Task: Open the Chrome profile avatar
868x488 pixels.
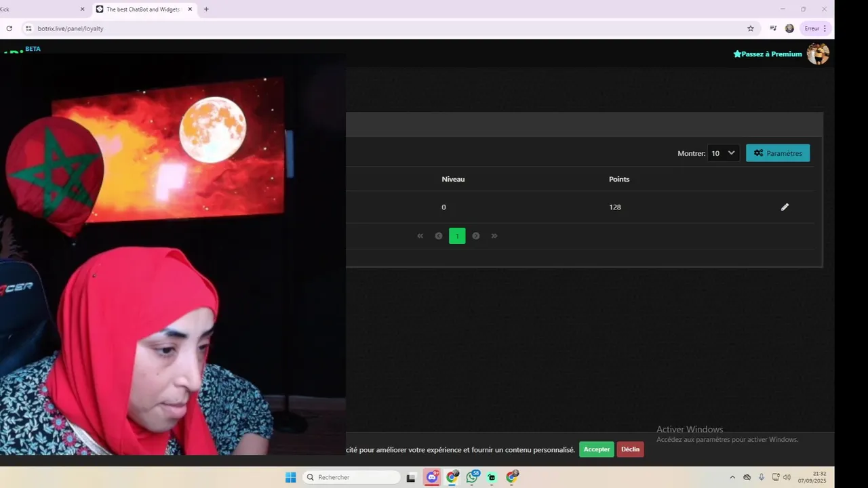Action: tap(789, 28)
